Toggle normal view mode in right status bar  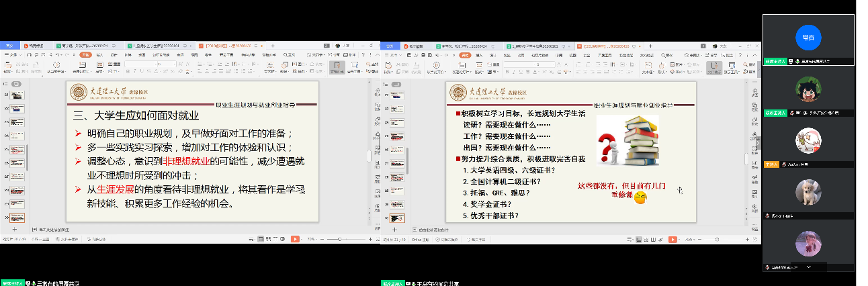[x=638, y=238]
